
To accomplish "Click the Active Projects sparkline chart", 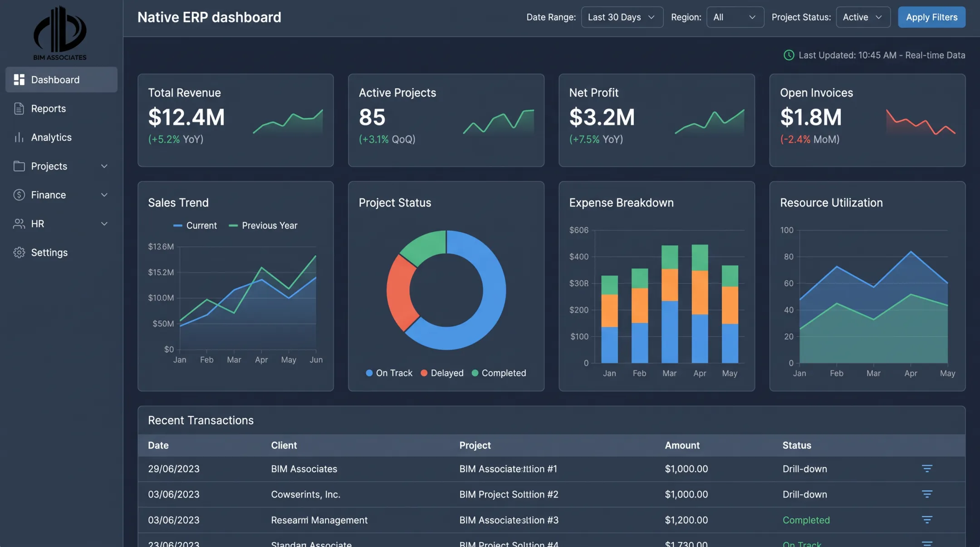I will 499,122.
